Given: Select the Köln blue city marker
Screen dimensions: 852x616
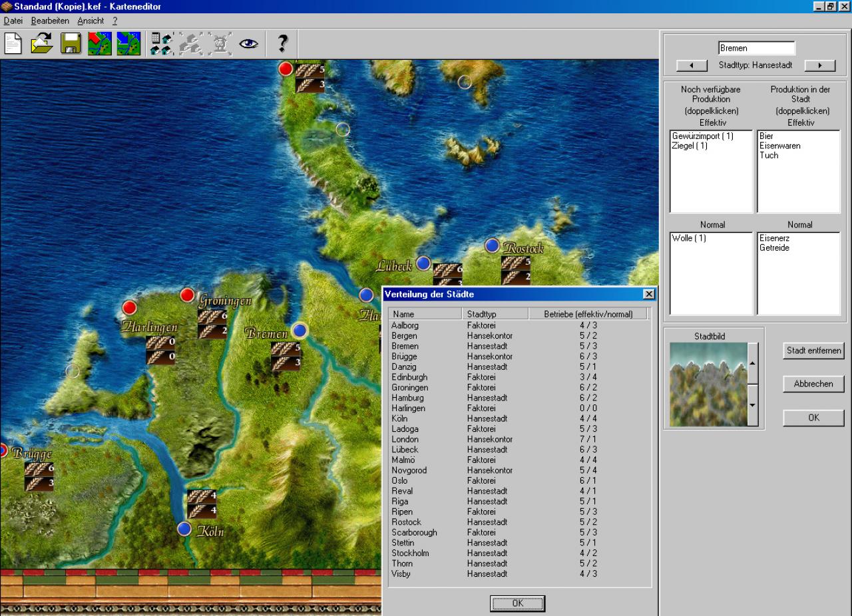Looking at the screenshot, I should (184, 529).
